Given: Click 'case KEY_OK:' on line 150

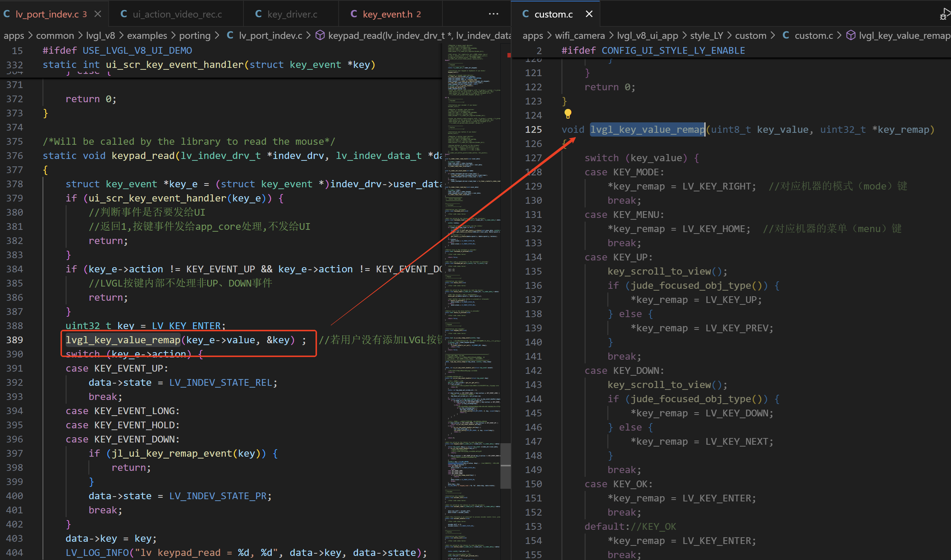Looking at the screenshot, I should pyautogui.click(x=618, y=484).
